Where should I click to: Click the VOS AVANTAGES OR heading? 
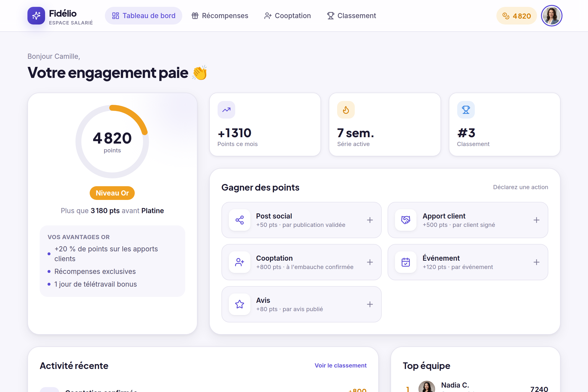click(78, 237)
